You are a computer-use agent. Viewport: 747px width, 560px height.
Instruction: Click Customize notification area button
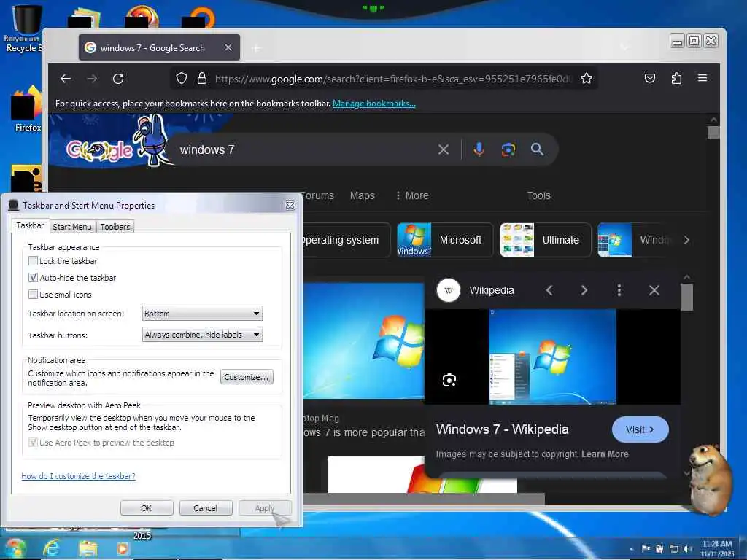tap(247, 377)
